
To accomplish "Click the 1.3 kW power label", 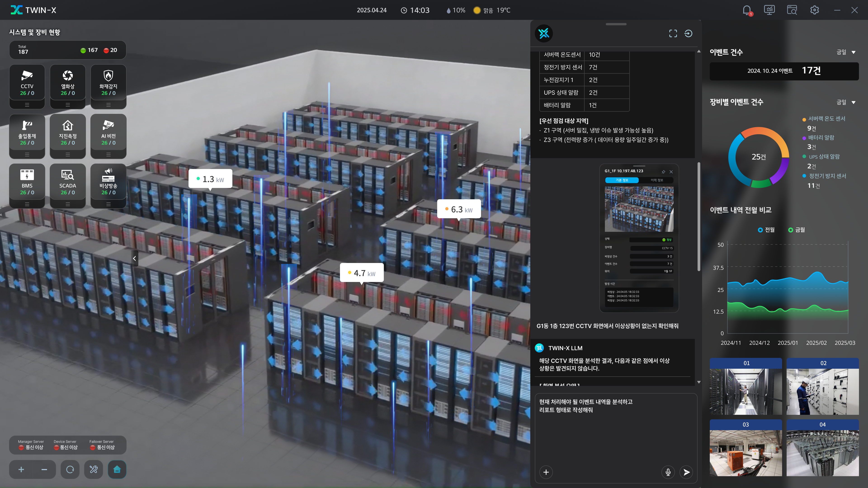I will click(x=210, y=179).
